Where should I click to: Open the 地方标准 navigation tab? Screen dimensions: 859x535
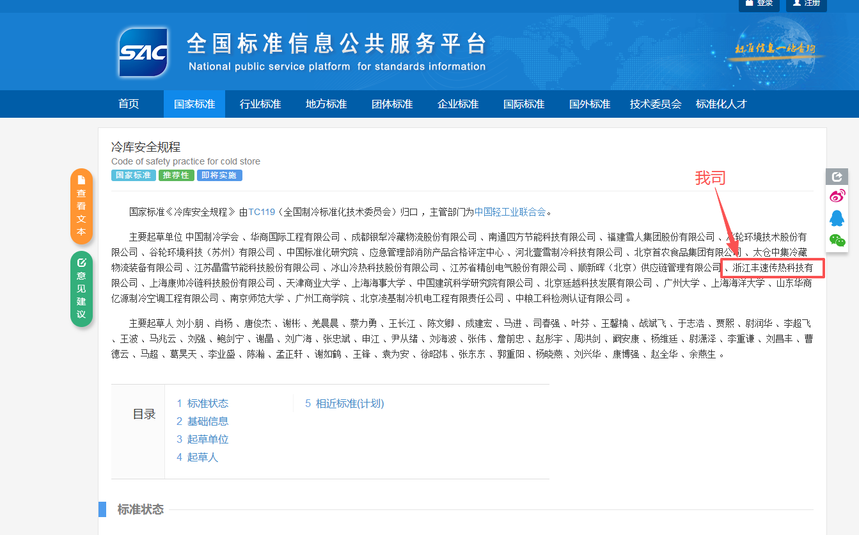(326, 104)
